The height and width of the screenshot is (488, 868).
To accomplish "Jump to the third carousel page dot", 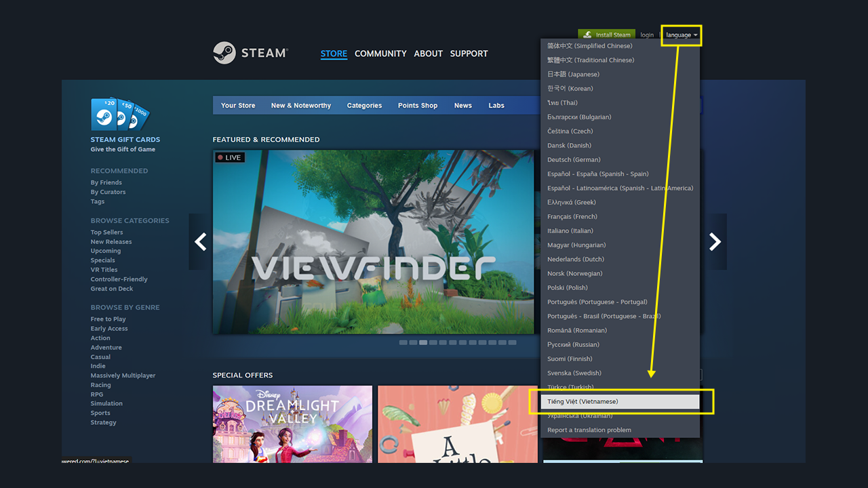I will pyautogui.click(x=423, y=343).
